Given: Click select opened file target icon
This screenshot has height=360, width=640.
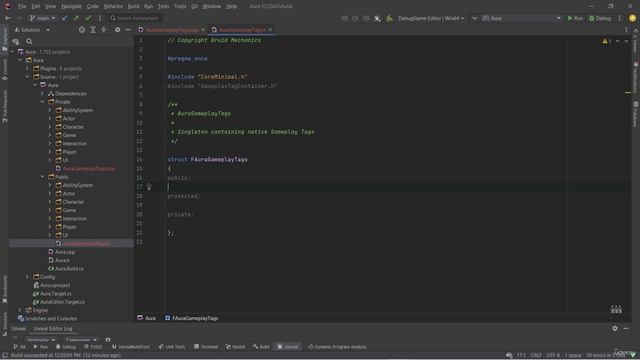Looking at the screenshot, I should click(82, 30).
